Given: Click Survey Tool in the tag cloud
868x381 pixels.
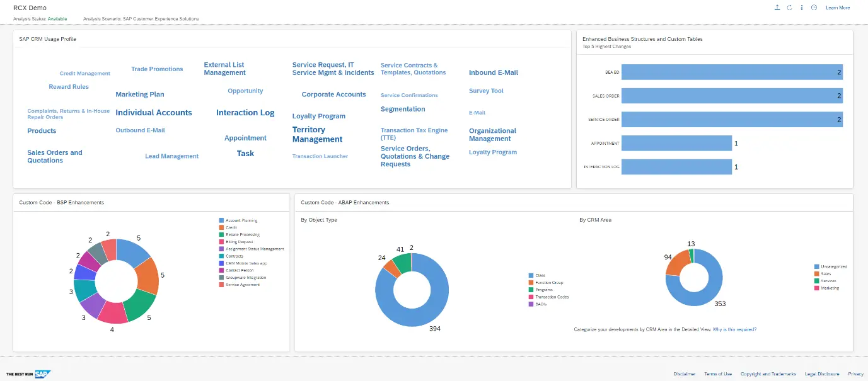Looking at the screenshot, I should coord(486,91).
